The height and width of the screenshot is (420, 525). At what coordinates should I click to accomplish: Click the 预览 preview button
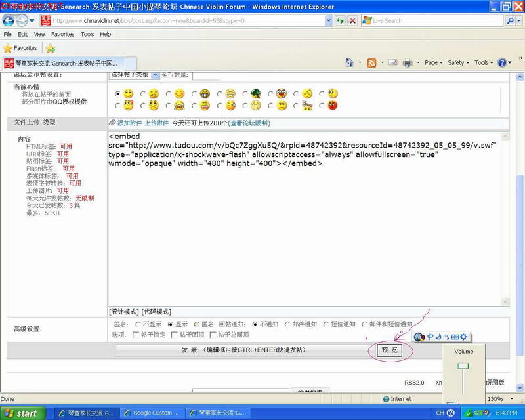tap(389, 350)
